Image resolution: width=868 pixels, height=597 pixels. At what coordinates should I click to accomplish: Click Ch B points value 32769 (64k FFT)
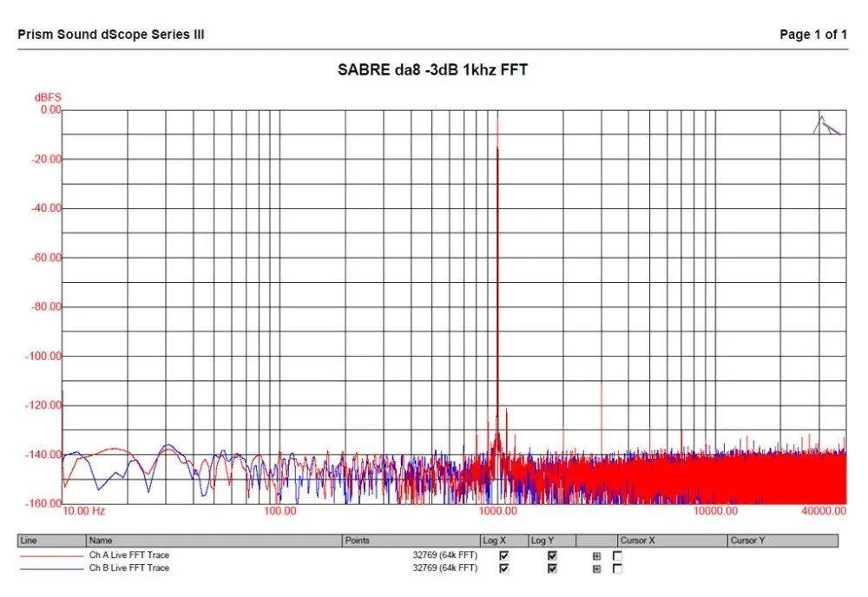click(444, 568)
